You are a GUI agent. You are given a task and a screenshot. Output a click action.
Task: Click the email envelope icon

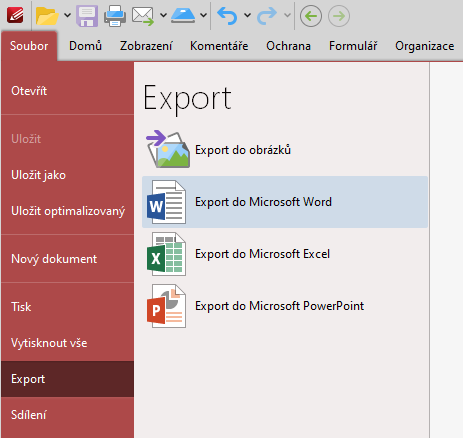click(143, 16)
